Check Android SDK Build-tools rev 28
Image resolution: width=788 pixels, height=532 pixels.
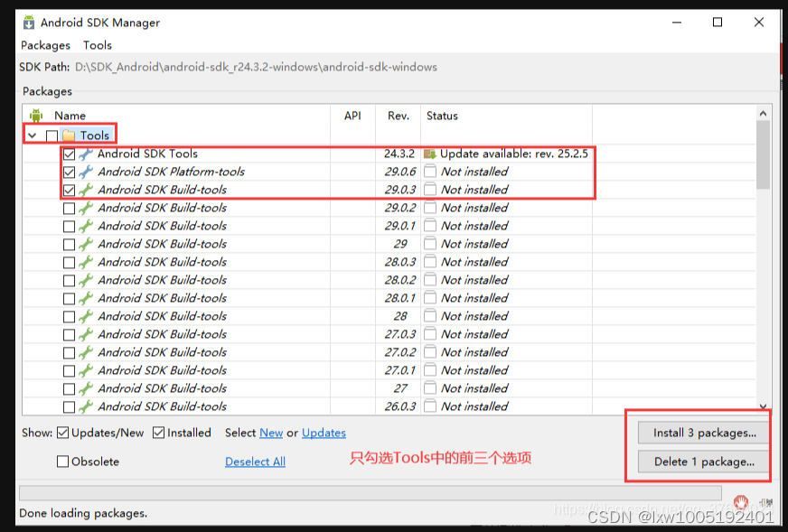70,317
